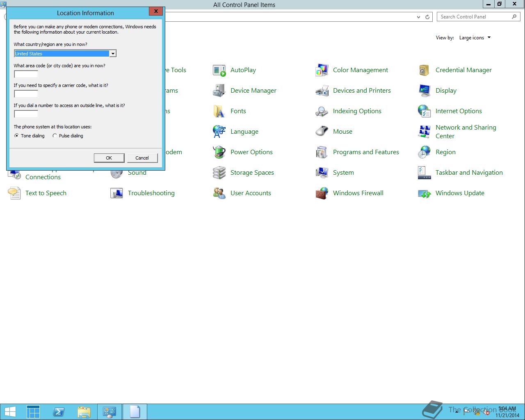Open the Color Management icon

click(322, 70)
